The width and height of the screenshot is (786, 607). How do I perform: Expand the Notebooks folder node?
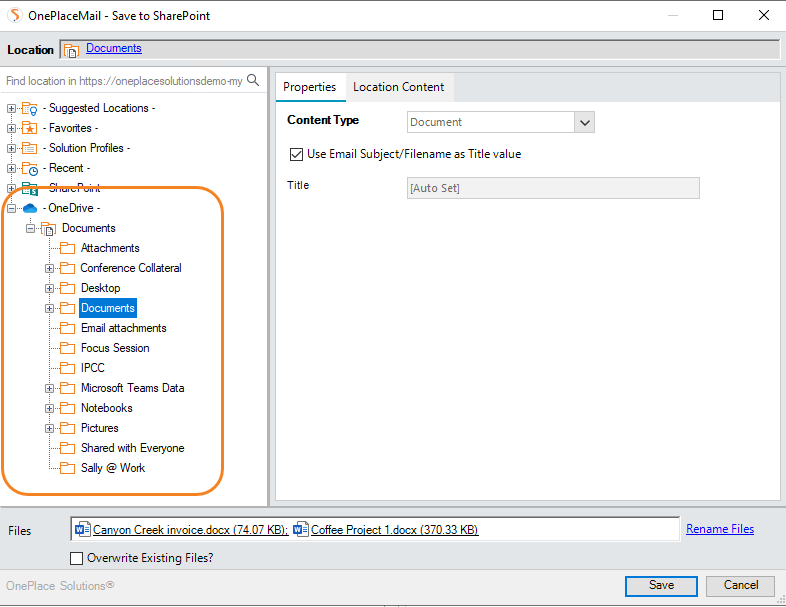tap(49, 409)
